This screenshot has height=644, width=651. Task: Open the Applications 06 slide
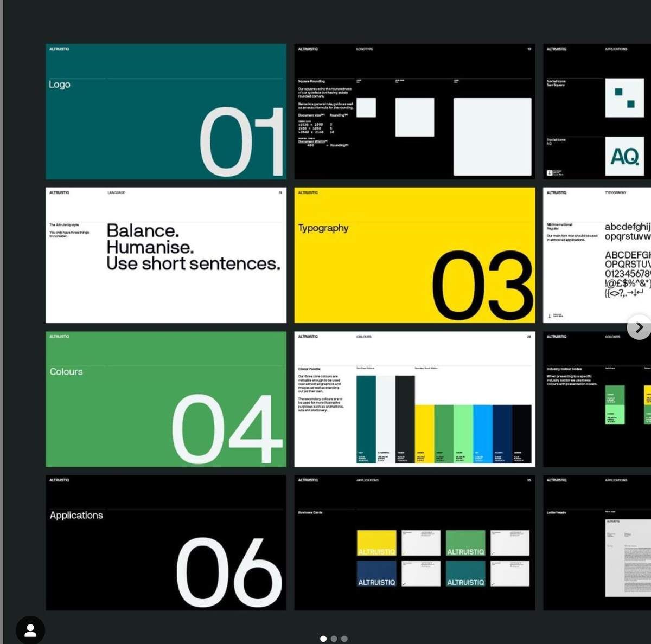pos(165,542)
